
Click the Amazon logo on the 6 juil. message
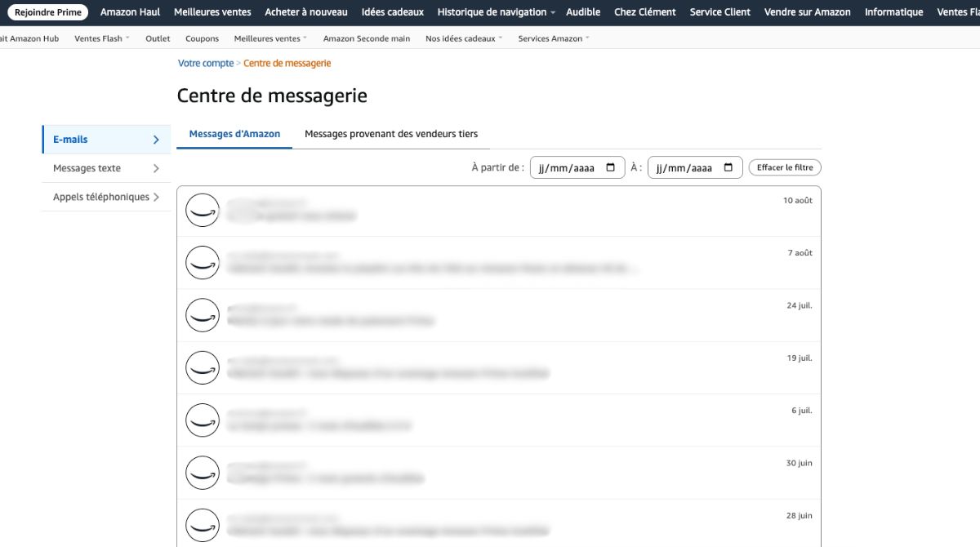click(203, 420)
